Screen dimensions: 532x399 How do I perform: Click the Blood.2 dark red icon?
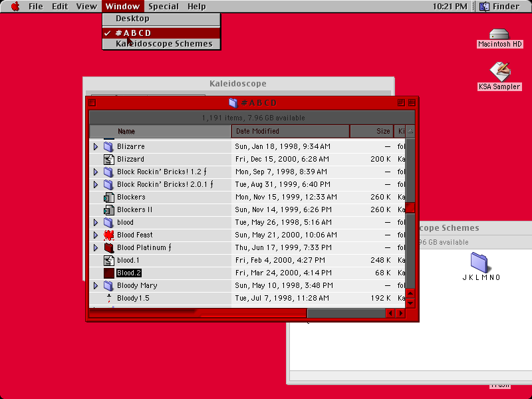(108, 273)
